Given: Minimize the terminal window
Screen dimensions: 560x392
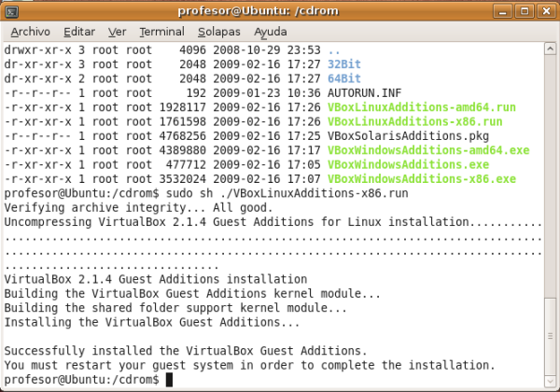Looking at the screenshot, I should [x=509, y=11].
